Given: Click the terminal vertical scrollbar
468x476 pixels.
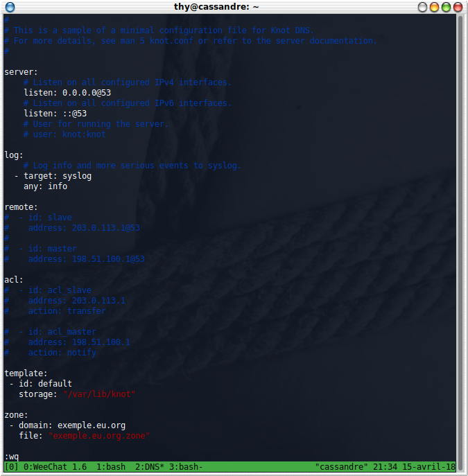Looking at the screenshot, I should point(460,243).
